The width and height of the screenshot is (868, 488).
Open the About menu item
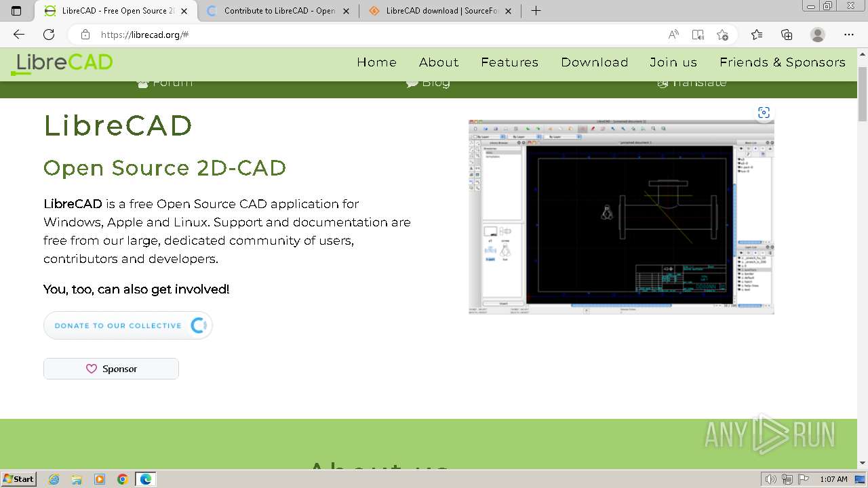click(x=439, y=62)
